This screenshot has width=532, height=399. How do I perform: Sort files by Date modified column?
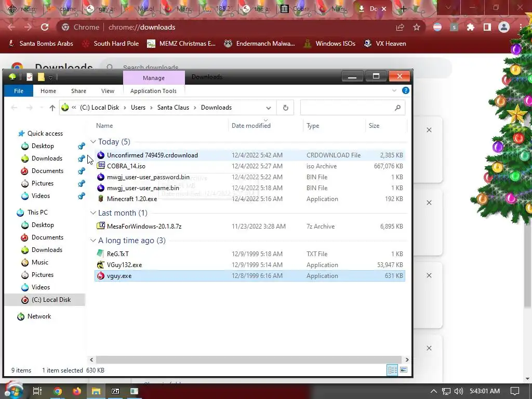click(x=251, y=126)
